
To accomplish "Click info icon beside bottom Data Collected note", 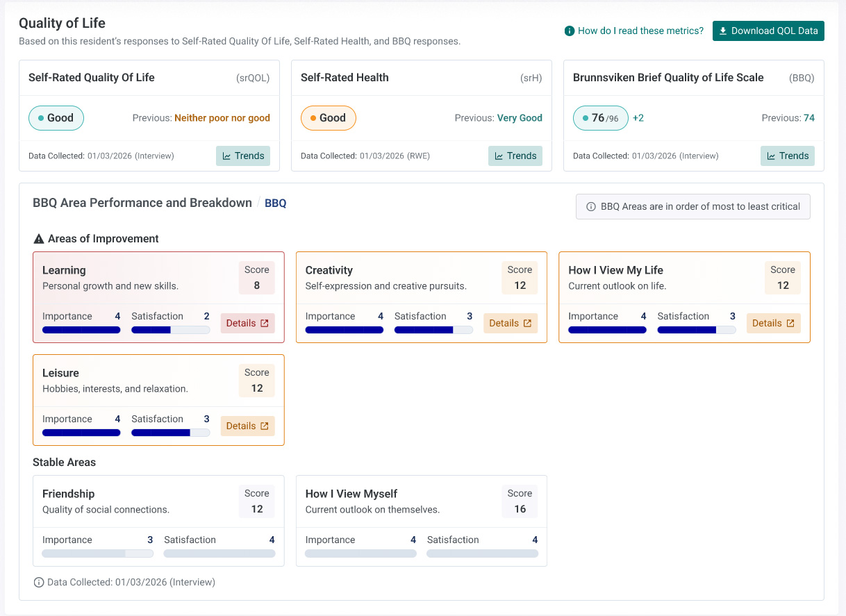I will point(39,582).
